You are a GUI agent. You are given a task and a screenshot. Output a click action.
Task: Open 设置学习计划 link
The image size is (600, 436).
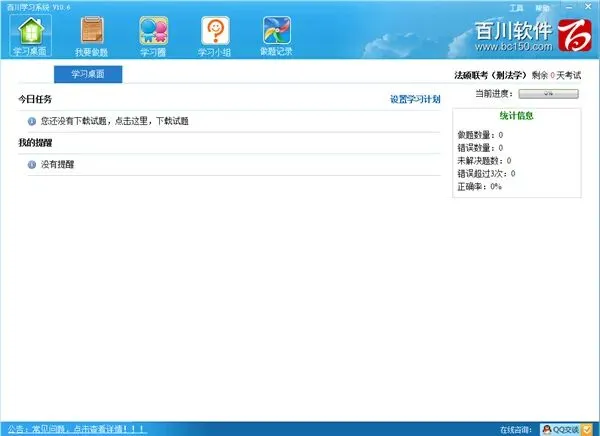coord(415,100)
